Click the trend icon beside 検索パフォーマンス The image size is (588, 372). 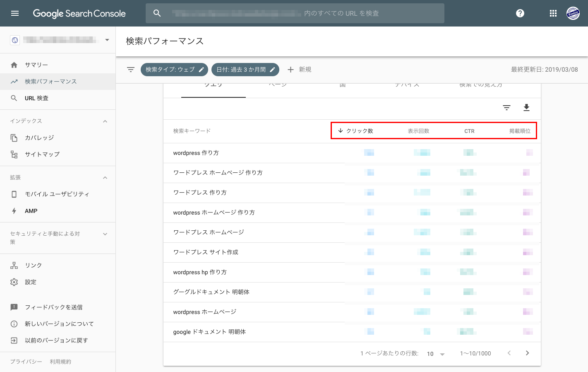click(x=14, y=82)
